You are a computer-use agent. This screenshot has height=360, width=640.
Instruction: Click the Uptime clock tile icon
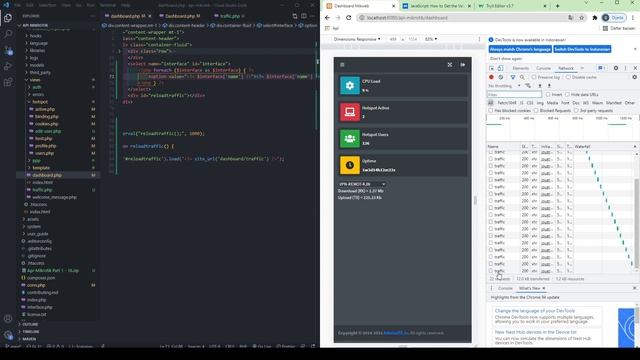[349, 165]
